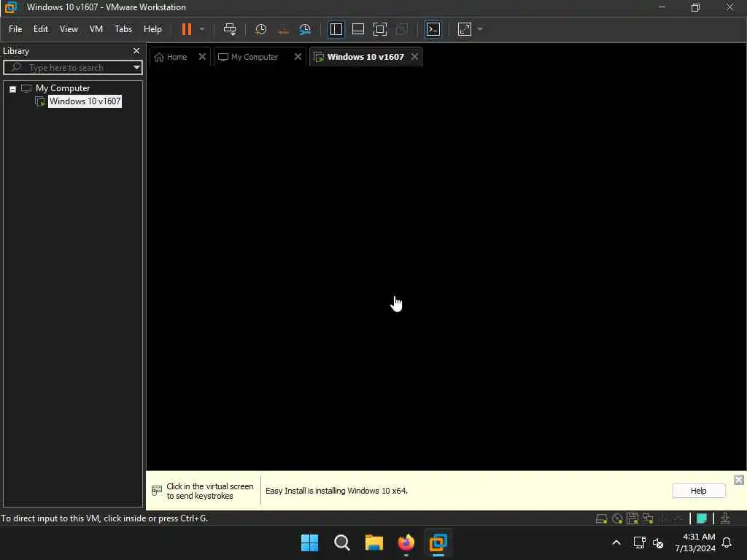Viewport: 747px width, 560px height.
Task: Click the CD/DVD device status icon
Action: pos(617,518)
